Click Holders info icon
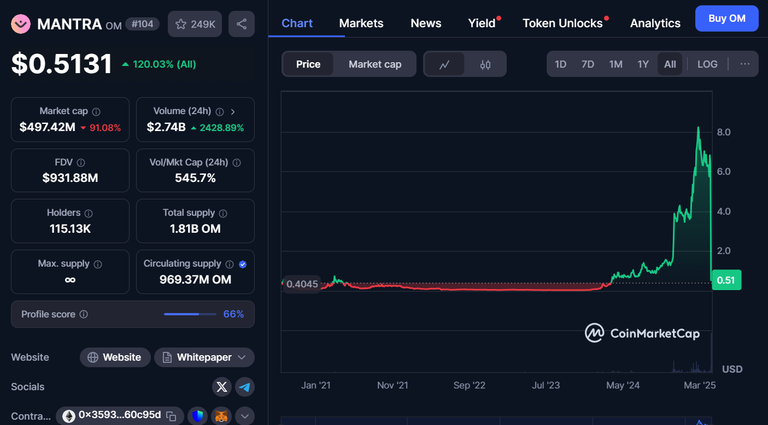The image size is (768, 425). 89,213
